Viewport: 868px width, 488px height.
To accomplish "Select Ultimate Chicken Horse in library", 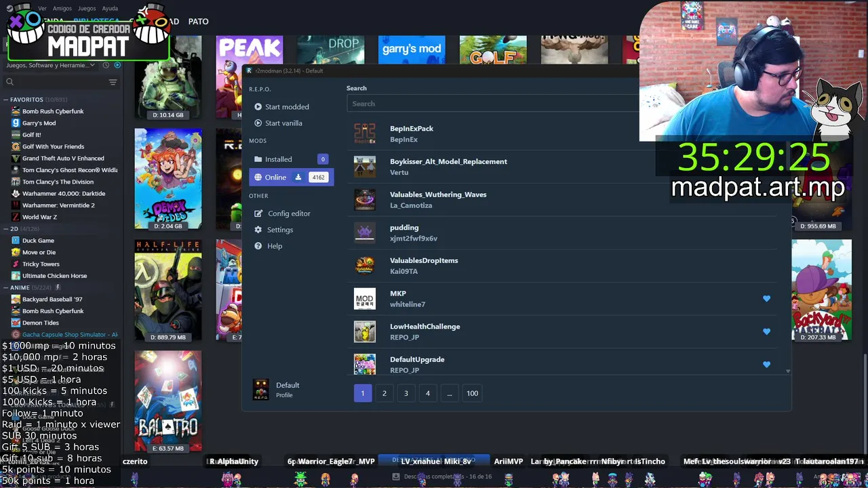I will tap(54, 276).
